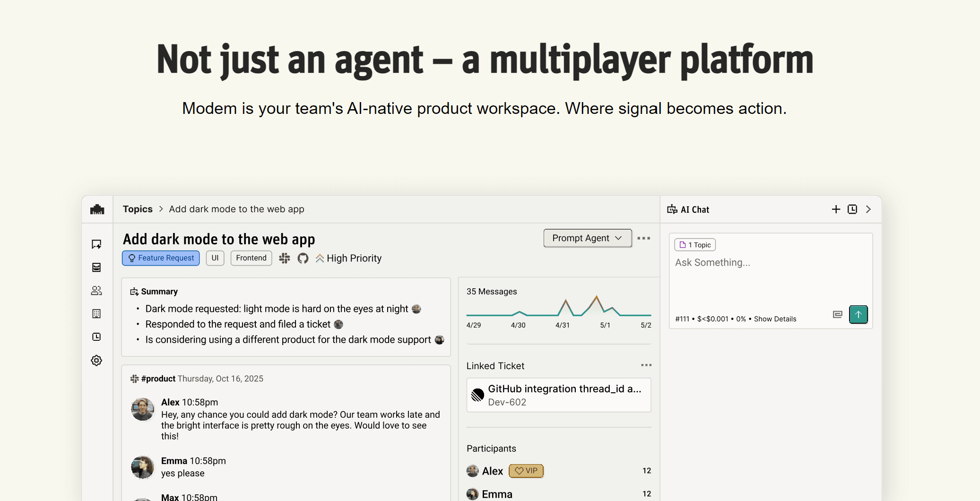Screen dimensions: 980x501
Task: Click avatar after first summary bullet
Action: tap(416, 309)
